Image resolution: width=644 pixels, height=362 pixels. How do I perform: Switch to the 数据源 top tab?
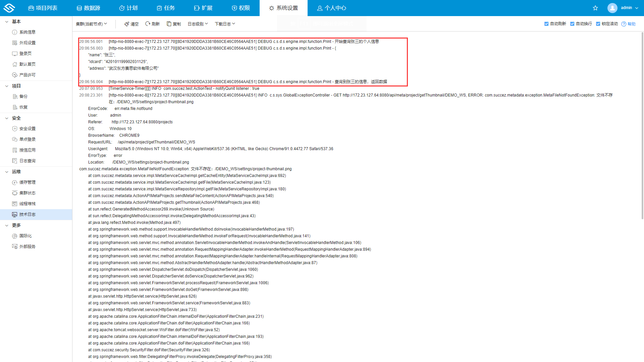pyautogui.click(x=89, y=8)
